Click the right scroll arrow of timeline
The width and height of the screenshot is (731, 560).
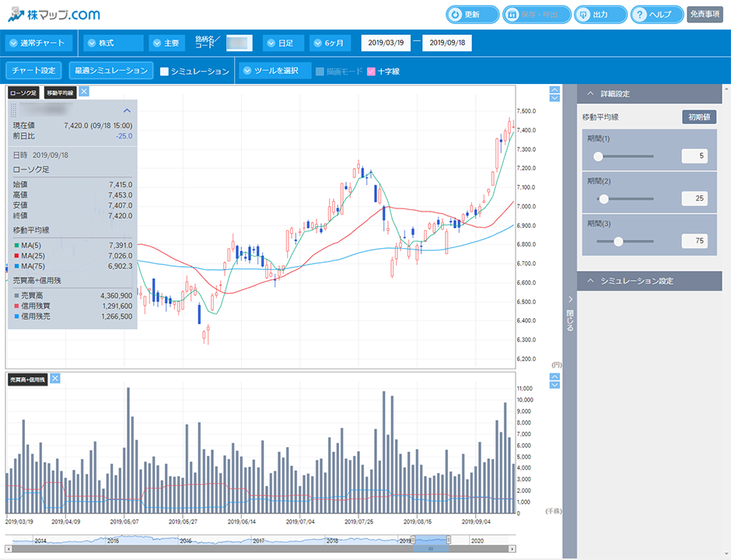click(x=512, y=549)
